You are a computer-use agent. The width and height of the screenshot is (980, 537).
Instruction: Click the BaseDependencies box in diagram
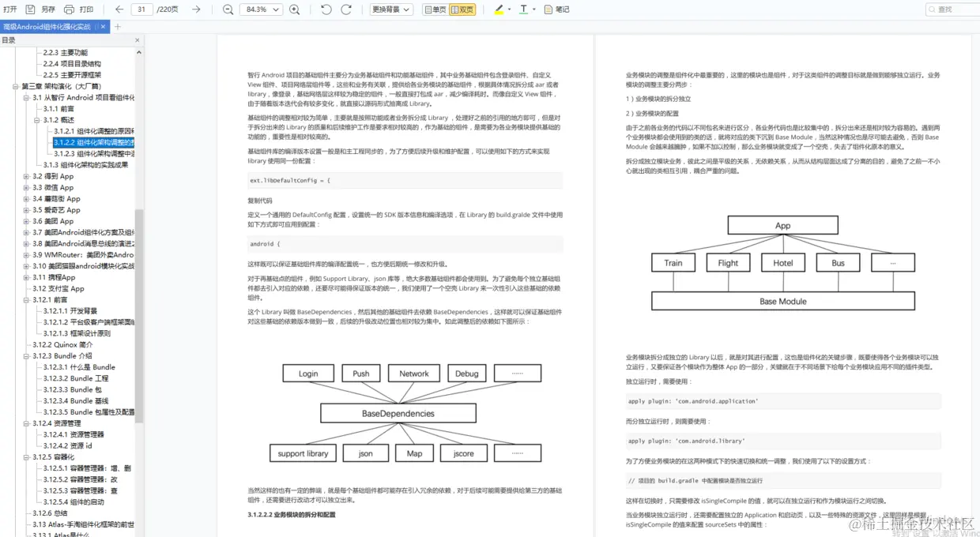pos(398,413)
